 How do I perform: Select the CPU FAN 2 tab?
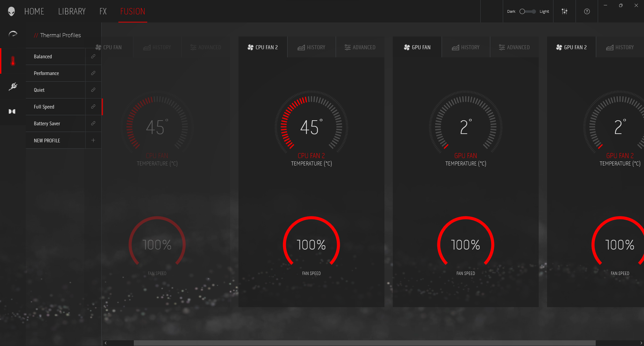click(263, 47)
